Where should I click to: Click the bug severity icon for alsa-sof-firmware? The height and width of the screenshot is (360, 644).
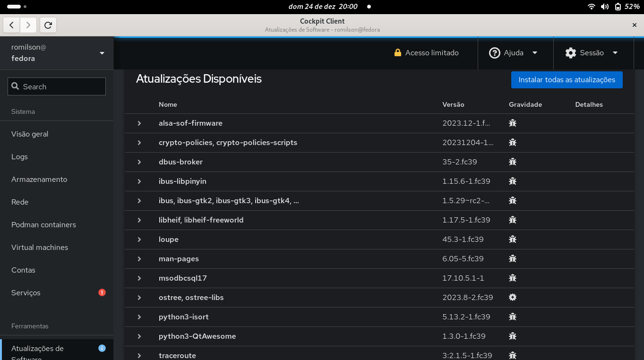(x=513, y=123)
